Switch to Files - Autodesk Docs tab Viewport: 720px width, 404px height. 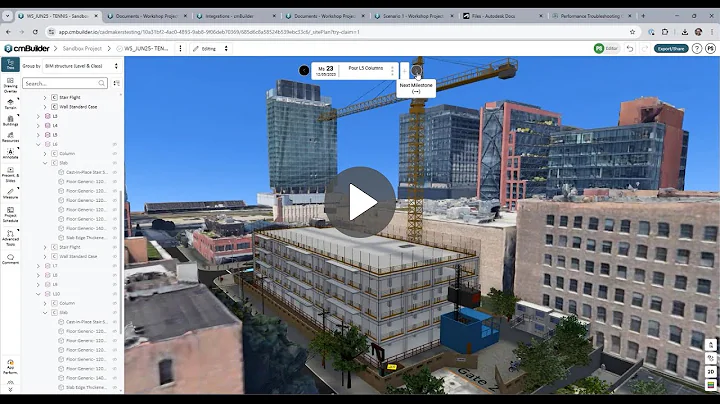(503, 16)
